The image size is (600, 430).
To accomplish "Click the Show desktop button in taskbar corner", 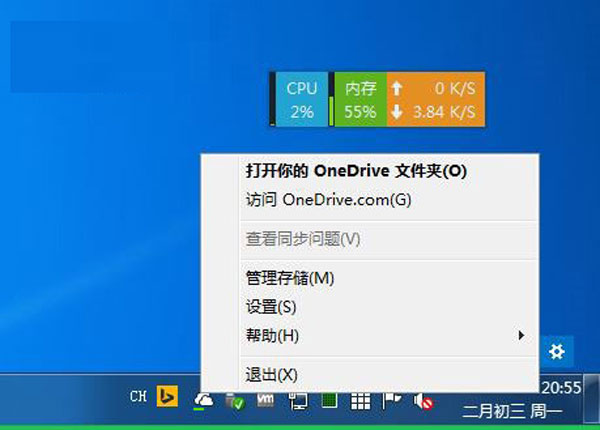I will click(x=592, y=399).
